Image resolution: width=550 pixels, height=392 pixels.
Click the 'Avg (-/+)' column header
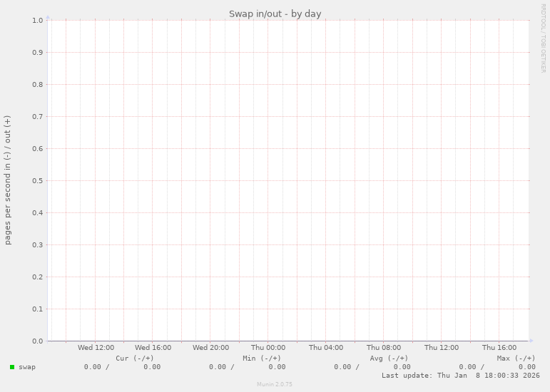[x=389, y=358]
